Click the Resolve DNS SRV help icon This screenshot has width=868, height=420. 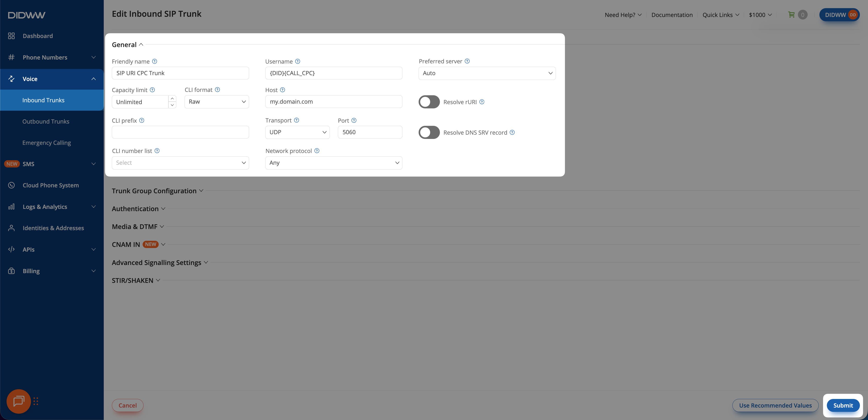coord(512,132)
